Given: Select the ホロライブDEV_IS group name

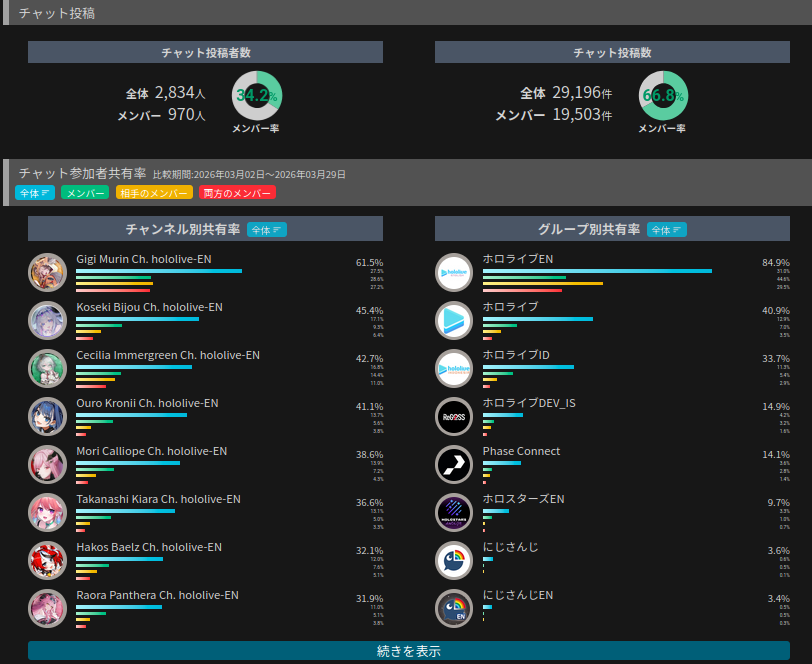Looking at the screenshot, I should pyautogui.click(x=529, y=403).
